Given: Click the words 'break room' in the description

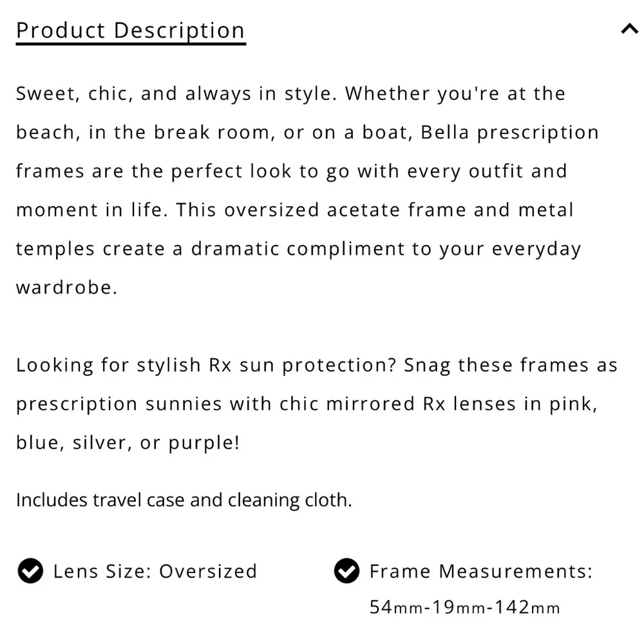Looking at the screenshot, I should pyautogui.click(x=212, y=132).
